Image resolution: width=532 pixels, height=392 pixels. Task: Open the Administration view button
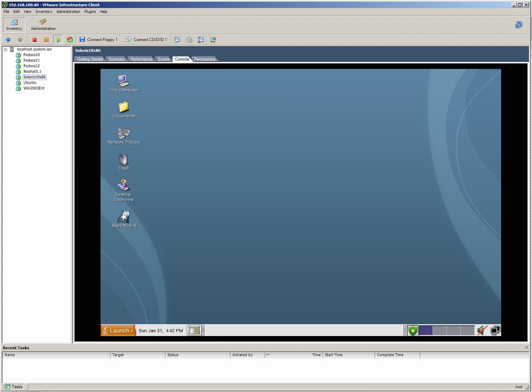pyautogui.click(x=43, y=25)
